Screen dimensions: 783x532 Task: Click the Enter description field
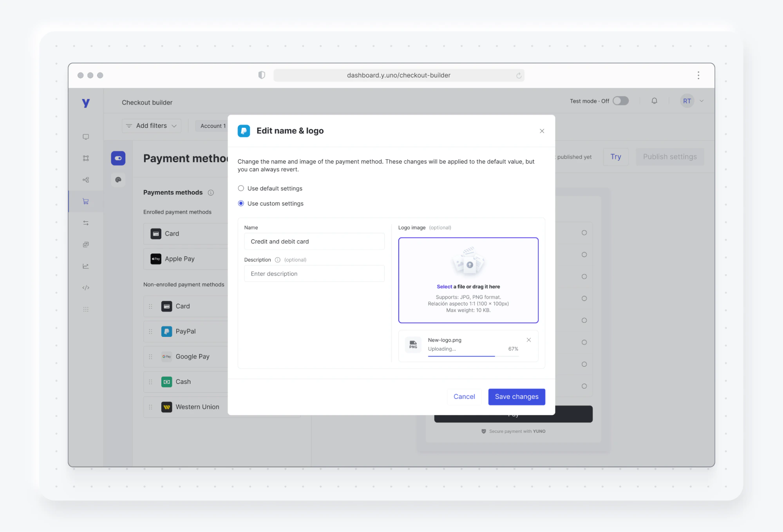(314, 273)
